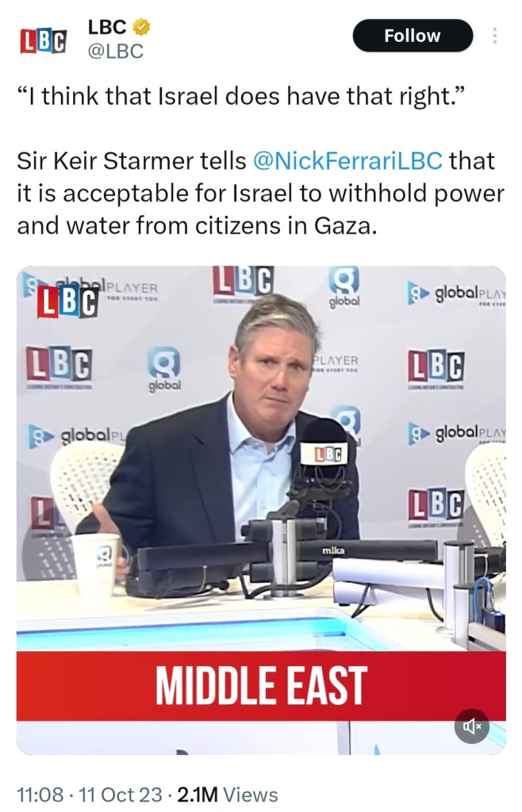
Task: Open the @NickFerrariLBC mention link
Action: [x=347, y=160]
